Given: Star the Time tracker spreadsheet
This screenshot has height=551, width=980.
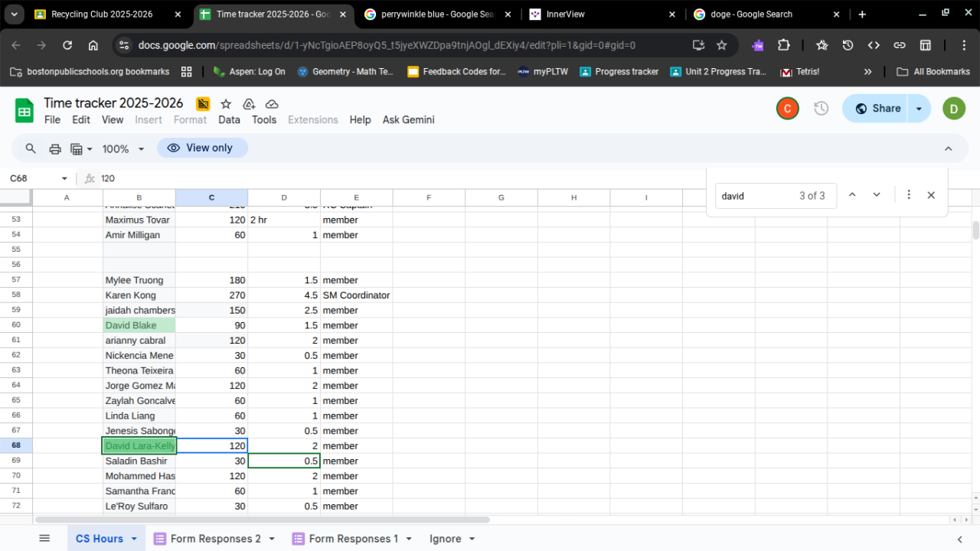Looking at the screenshot, I should coord(226,104).
